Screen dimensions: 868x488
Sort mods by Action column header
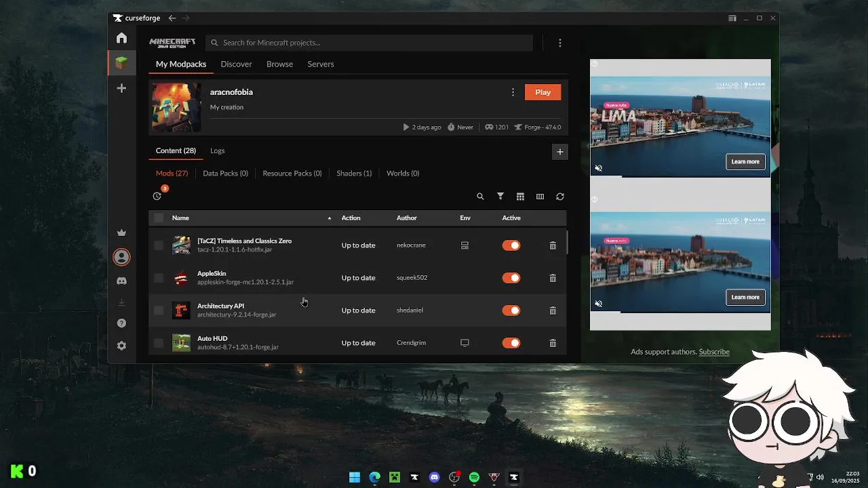click(x=351, y=218)
